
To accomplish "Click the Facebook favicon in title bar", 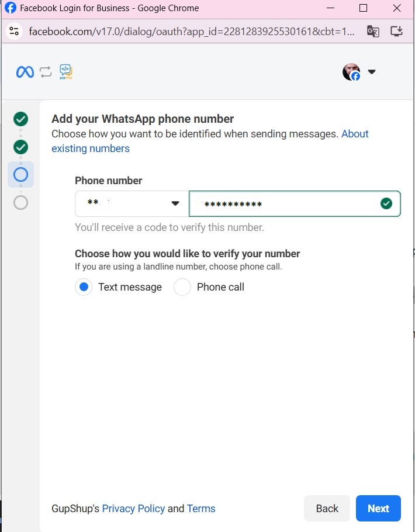I will tap(11, 8).
